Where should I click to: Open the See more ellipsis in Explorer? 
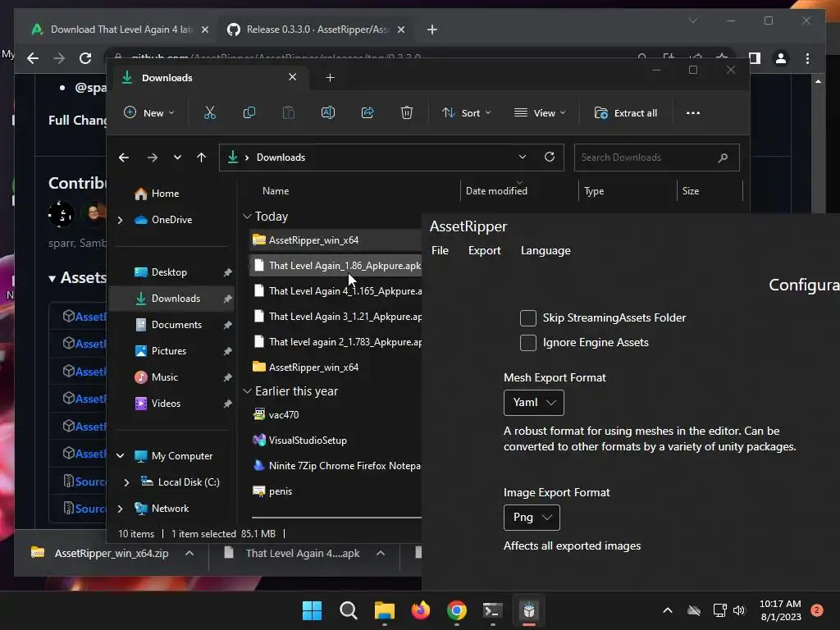692,113
